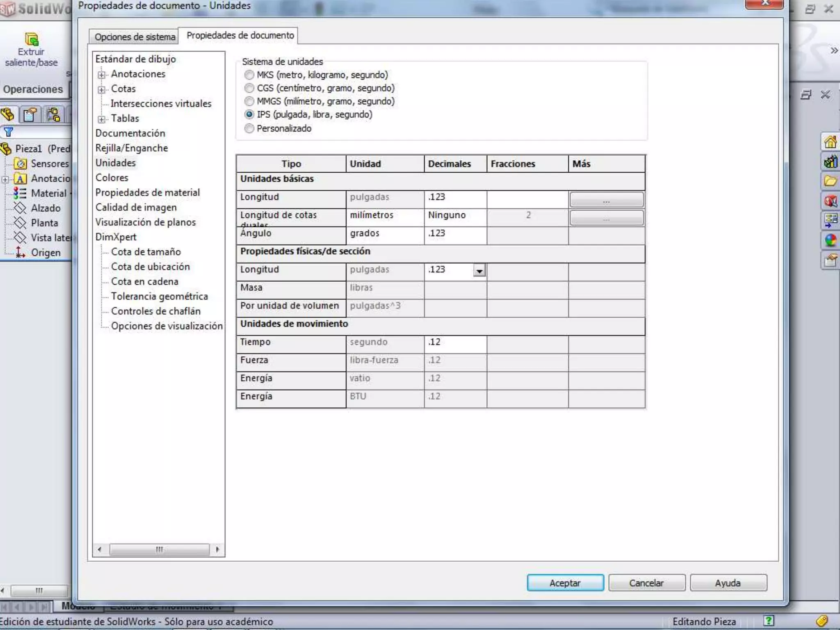Viewport: 840px width, 630px height.
Task: Open the Longitud decimals dropdown arrow
Action: pyautogui.click(x=479, y=271)
